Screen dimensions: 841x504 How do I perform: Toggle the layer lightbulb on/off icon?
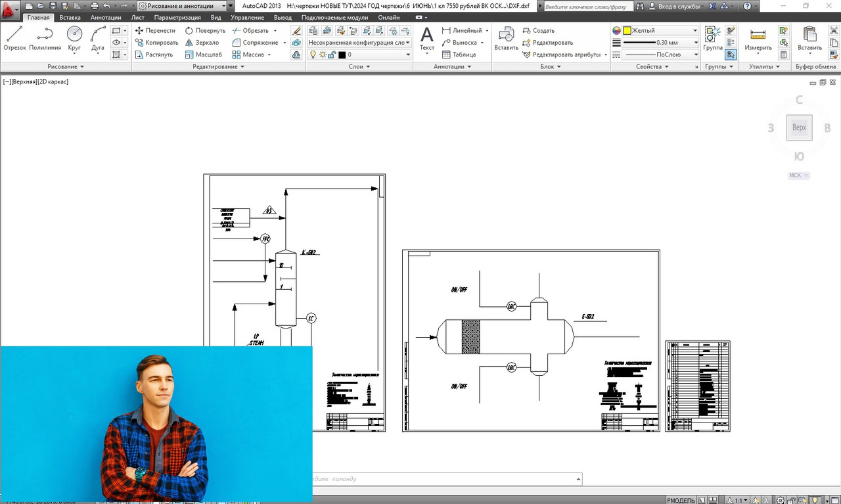313,55
